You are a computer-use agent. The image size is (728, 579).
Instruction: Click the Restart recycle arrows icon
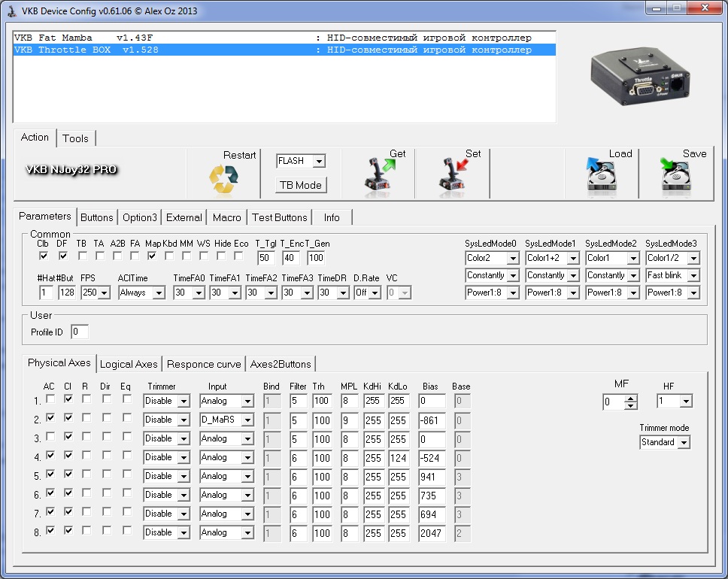[x=223, y=179]
